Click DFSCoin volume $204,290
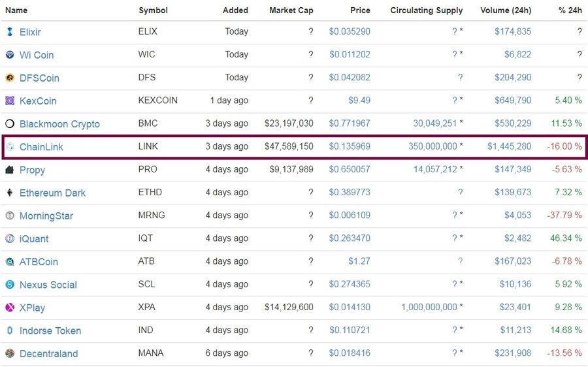This screenshot has width=588, height=367. click(513, 77)
